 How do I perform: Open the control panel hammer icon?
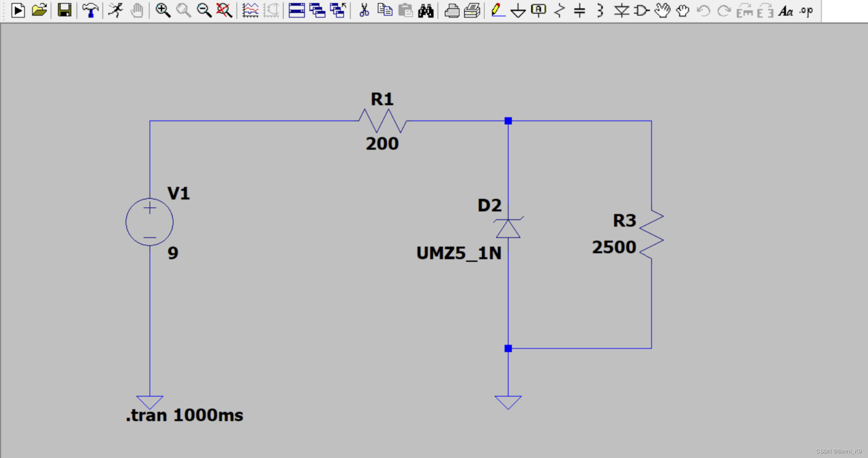90,10
